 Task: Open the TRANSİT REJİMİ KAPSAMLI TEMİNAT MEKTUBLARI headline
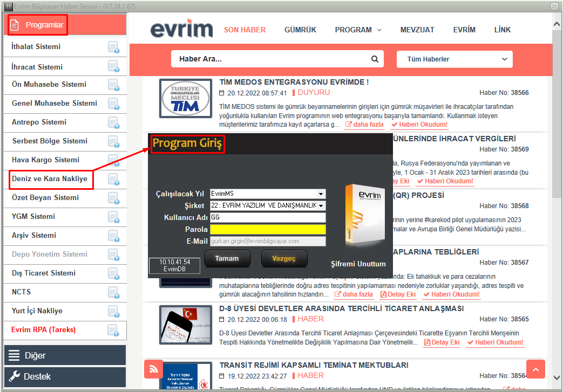[314, 365]
